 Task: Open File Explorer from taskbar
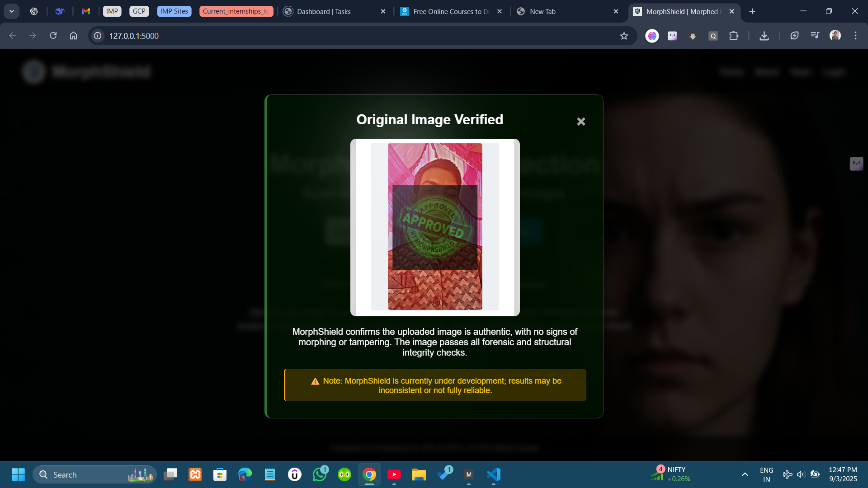click(419, 474)
